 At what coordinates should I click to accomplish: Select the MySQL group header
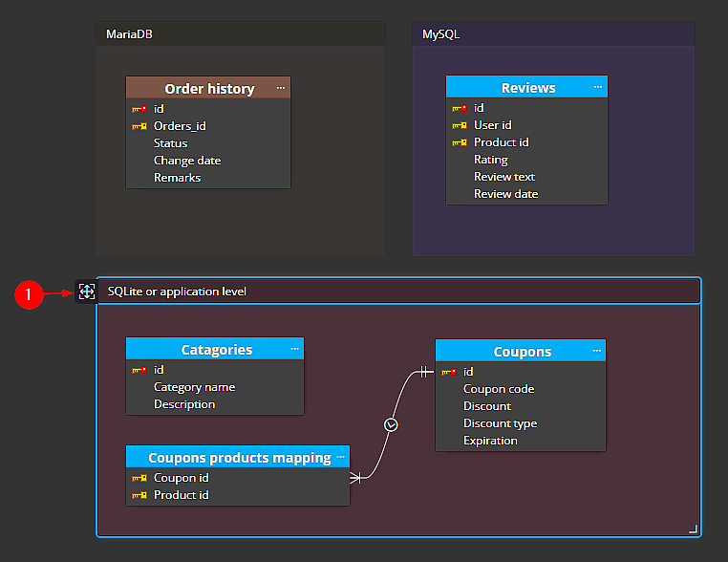point(553,33)
